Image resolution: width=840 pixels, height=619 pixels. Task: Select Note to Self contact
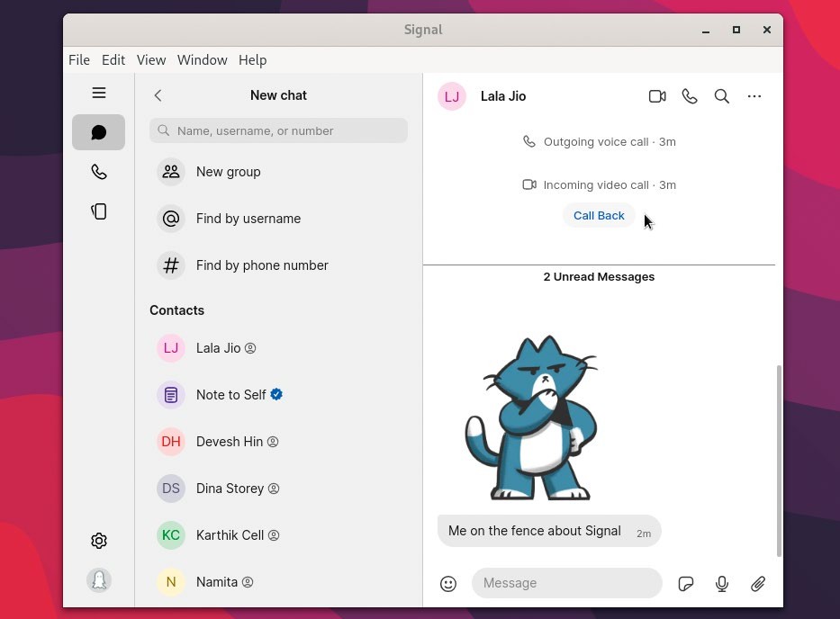tap(278, 395)
